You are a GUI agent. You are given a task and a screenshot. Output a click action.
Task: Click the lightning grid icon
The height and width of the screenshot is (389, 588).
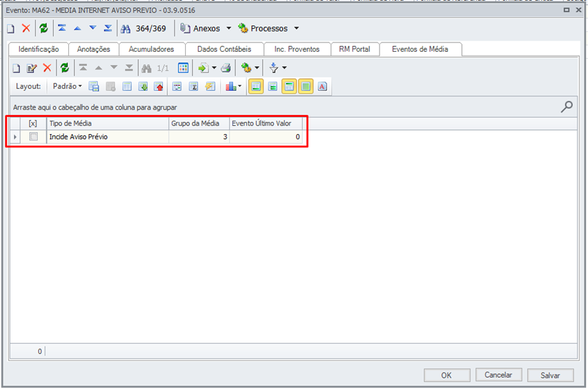[x=210, y=87]
